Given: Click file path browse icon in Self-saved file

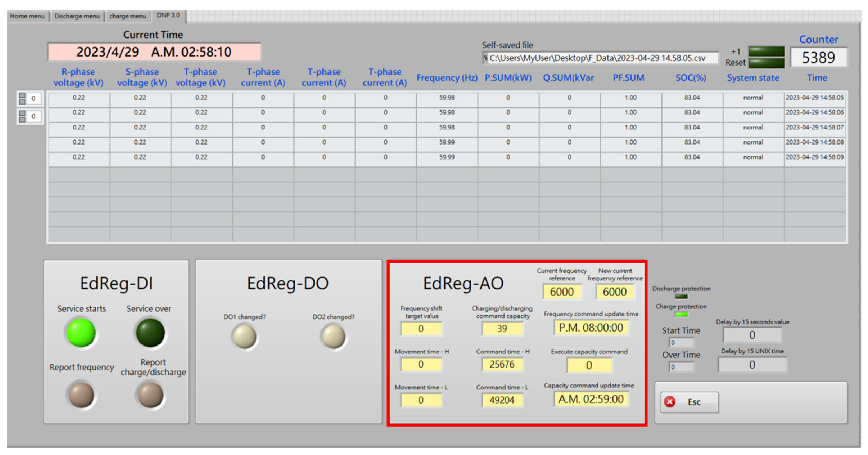Looking at the screenshot, I should 485,58.
